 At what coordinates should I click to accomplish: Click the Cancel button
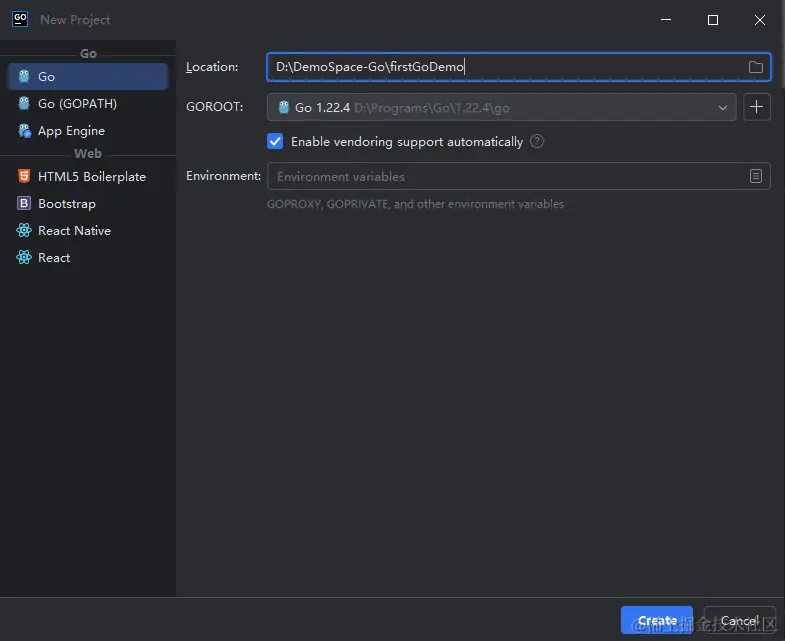tap(739, 620)
